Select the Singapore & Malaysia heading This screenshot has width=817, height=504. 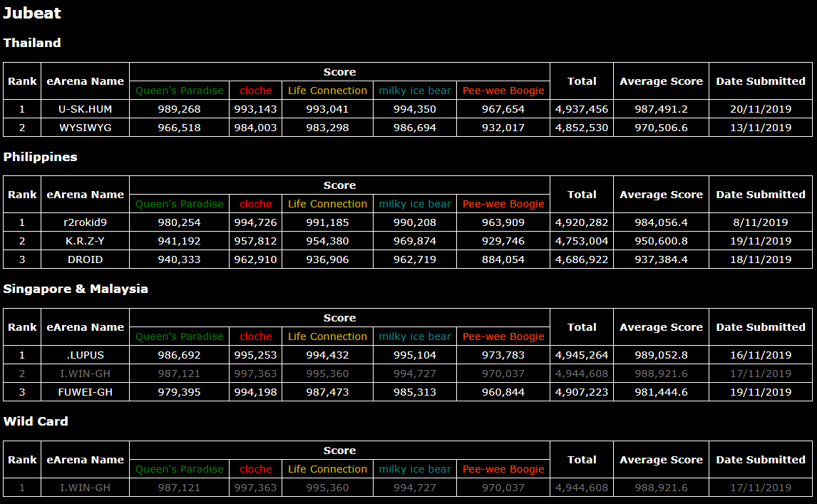click(x=76, y=289)
